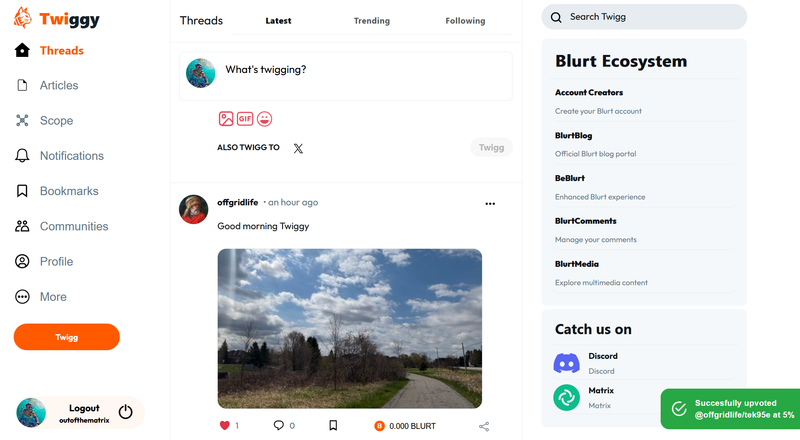Toggle cross-posting to X

click(298, 148)
